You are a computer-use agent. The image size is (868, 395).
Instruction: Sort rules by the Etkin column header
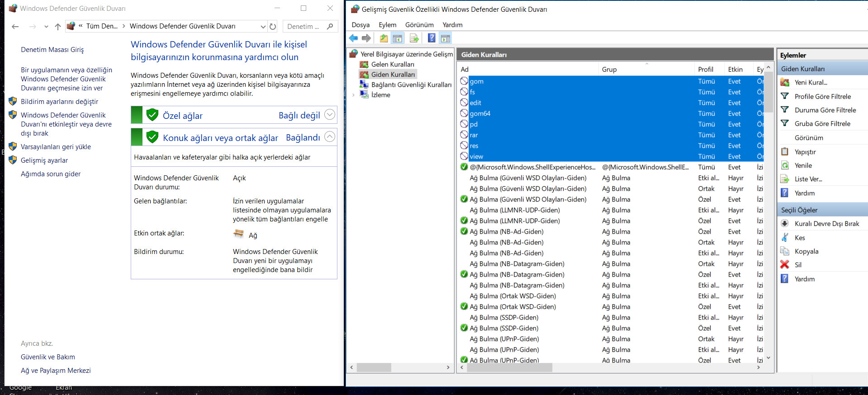pos(738,69)
